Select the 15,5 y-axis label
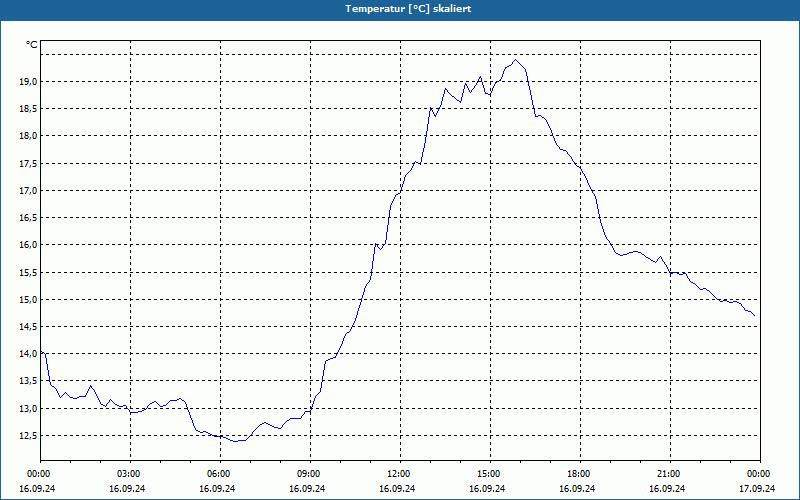800x500 pixels. tap(28, 273)
